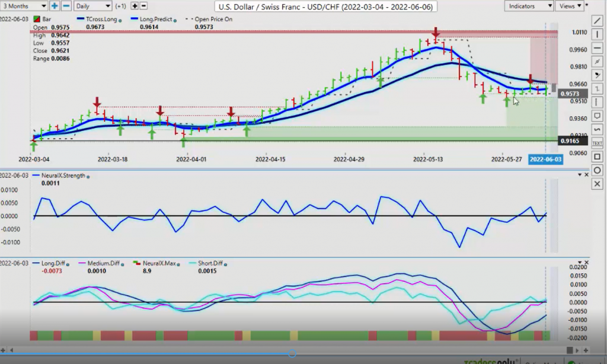Click the Long.Predict value 0.9614

(149, 27)
